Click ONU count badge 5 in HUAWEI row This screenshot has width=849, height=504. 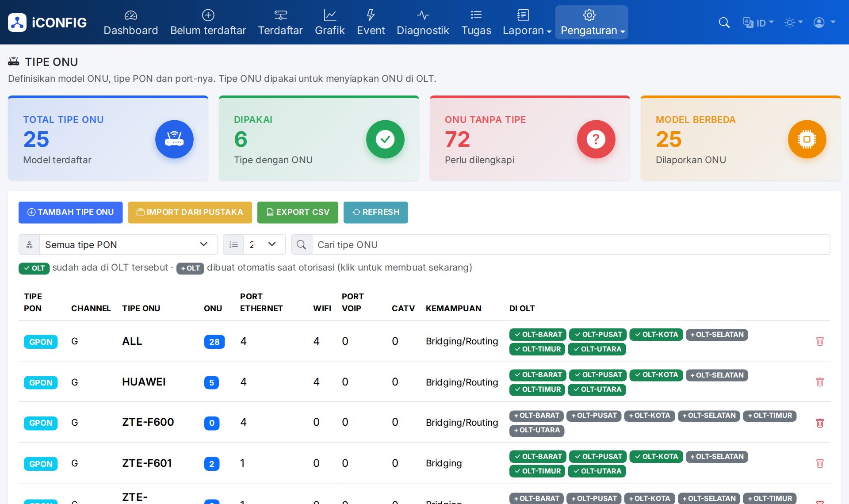[211, 382]
